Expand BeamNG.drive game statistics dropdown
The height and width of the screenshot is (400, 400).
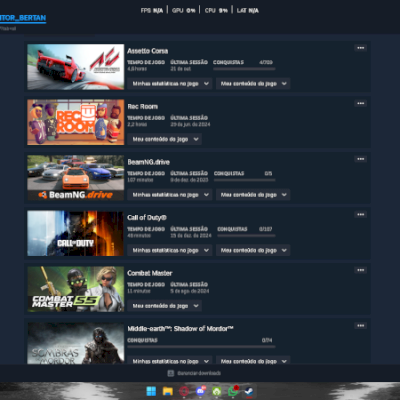tap(170, 195)
